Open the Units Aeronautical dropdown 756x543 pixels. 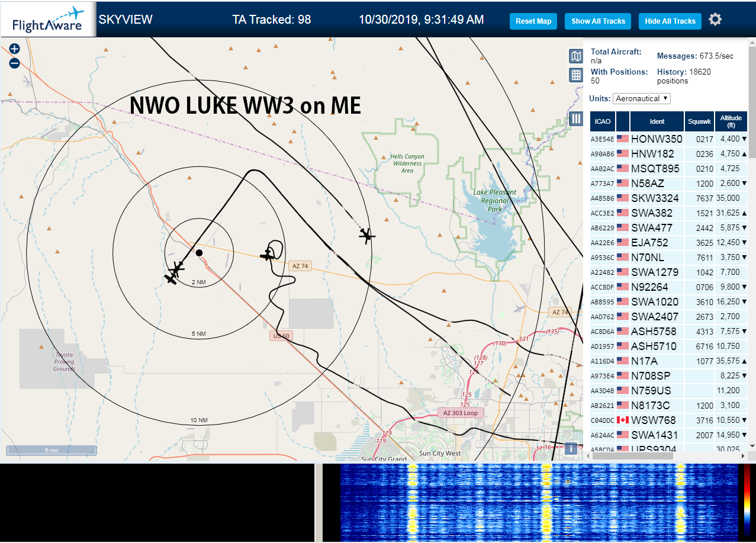(x=642, y=98)
